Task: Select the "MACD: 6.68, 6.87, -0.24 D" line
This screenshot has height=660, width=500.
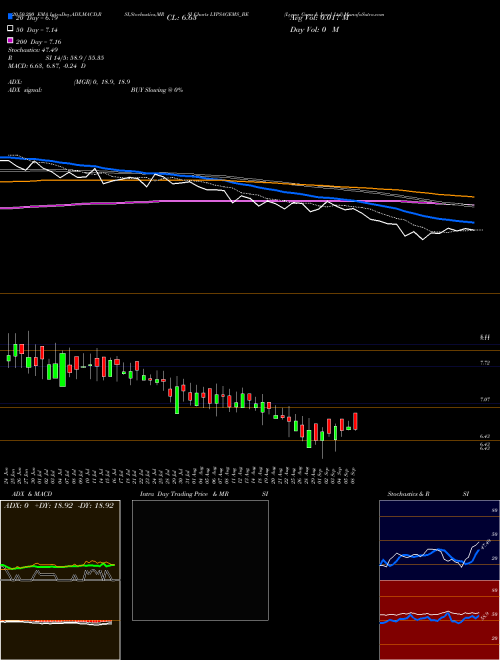Action: point(47,66)
